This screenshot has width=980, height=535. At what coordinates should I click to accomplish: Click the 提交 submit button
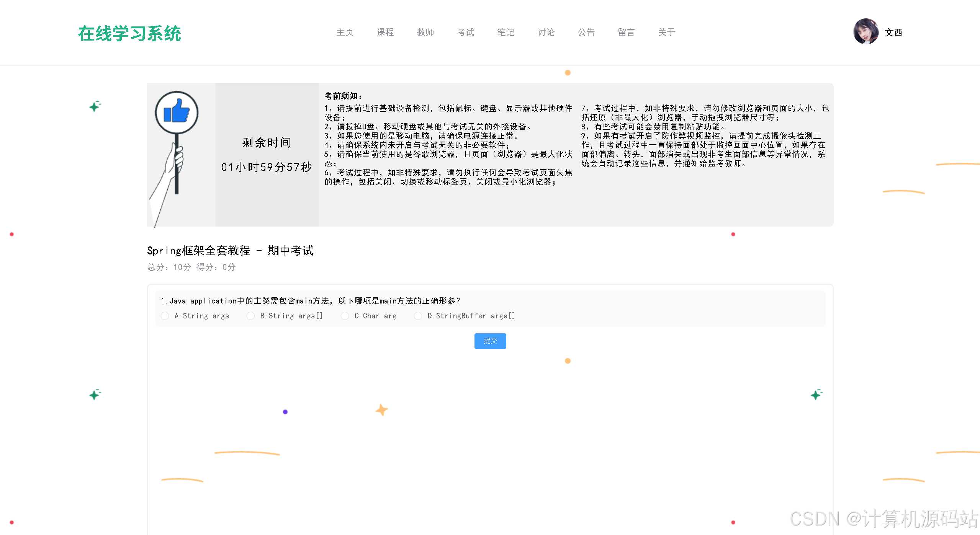pyautogui.click(x=490, y=341)
